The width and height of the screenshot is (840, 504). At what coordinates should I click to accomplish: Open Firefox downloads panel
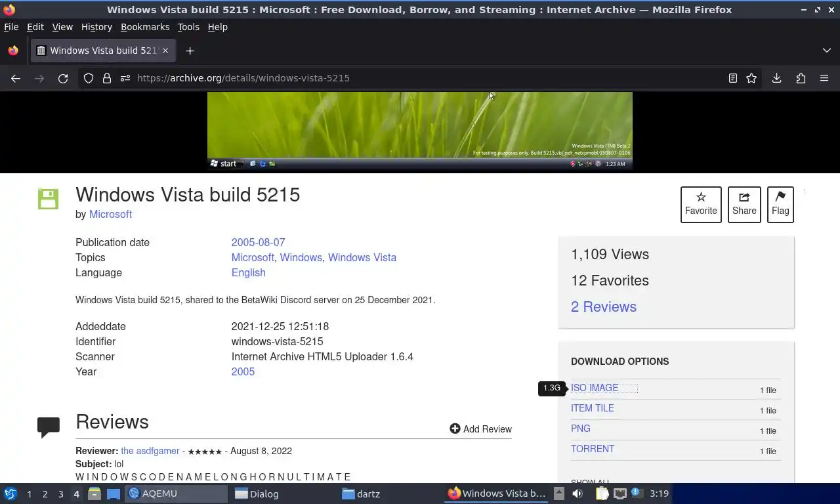776,78
